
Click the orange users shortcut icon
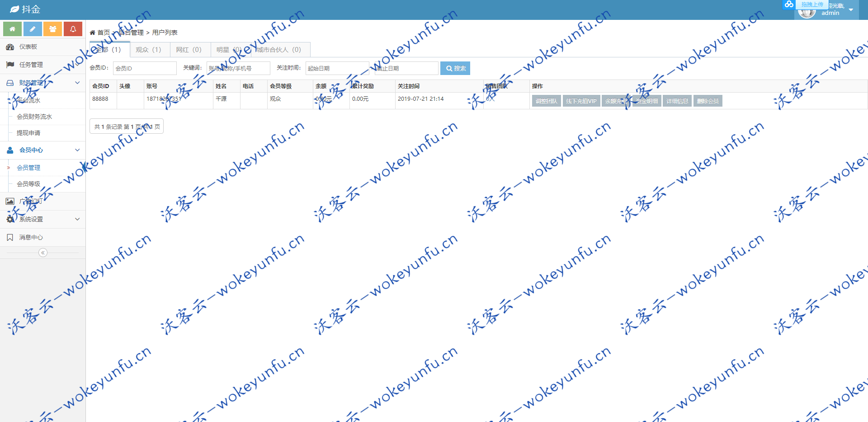pos(53,29)
